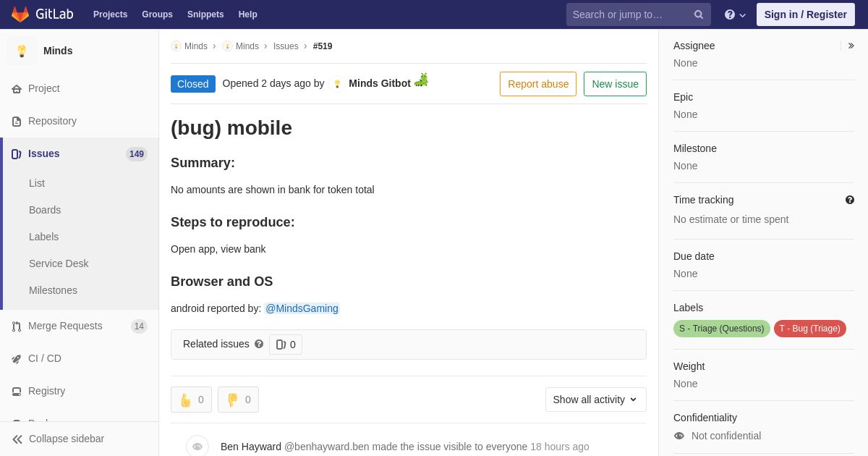Viewport: 868px width, 456px height.
Task: Click the Related issues help icon
Action: point(259,345)
